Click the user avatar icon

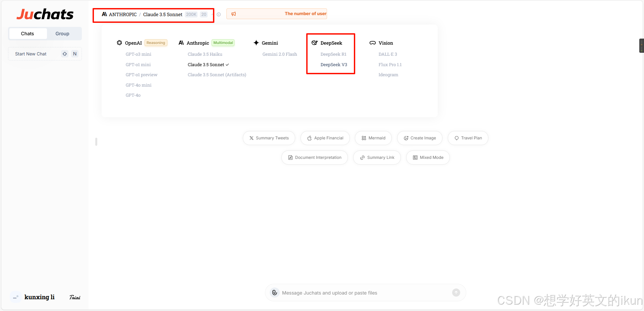point(15,297)
